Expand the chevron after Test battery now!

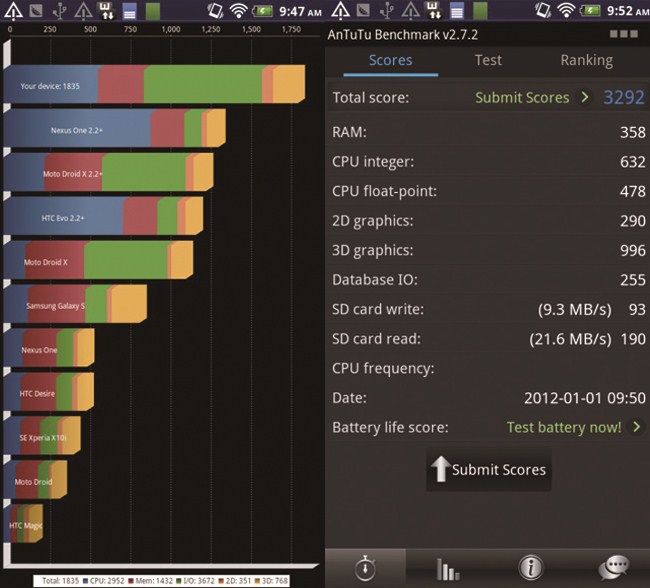tap(636, 427)
